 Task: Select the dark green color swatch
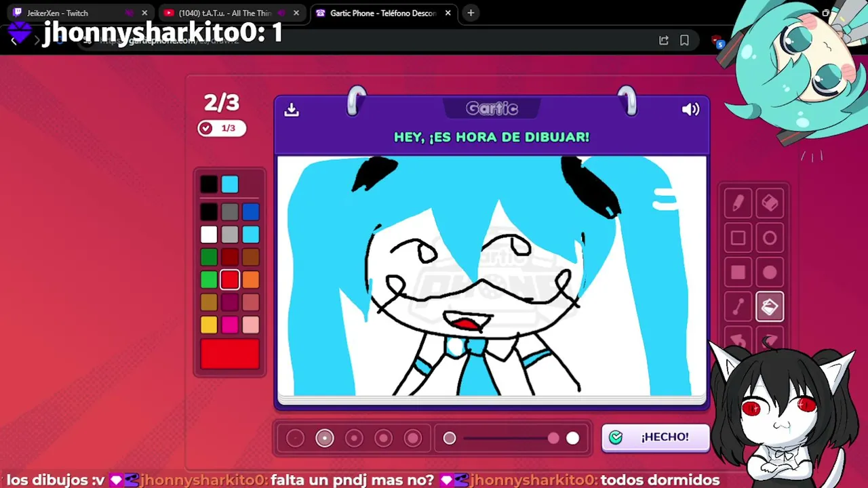tap(209, 257)
